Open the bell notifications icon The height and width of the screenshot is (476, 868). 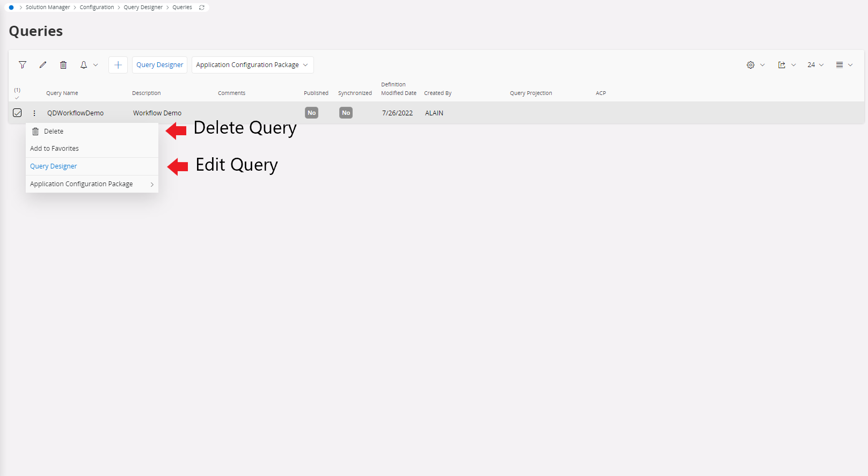pos(84,65)
